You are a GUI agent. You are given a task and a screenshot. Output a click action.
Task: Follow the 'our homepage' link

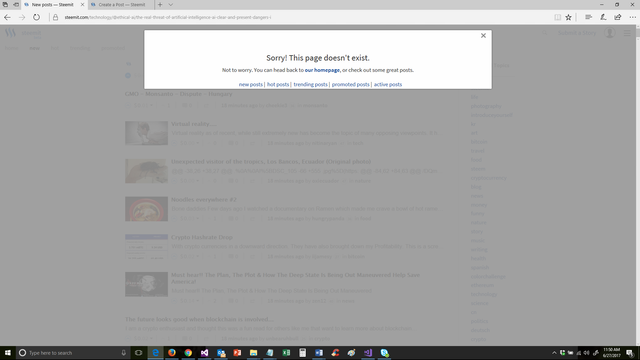[322, 70]
